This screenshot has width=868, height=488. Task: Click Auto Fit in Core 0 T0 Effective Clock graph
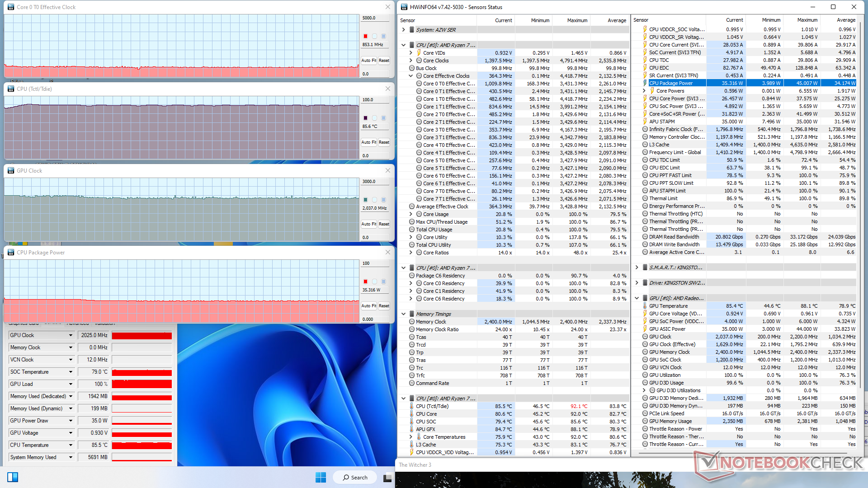pyautogui.click(x=369, y=61)
